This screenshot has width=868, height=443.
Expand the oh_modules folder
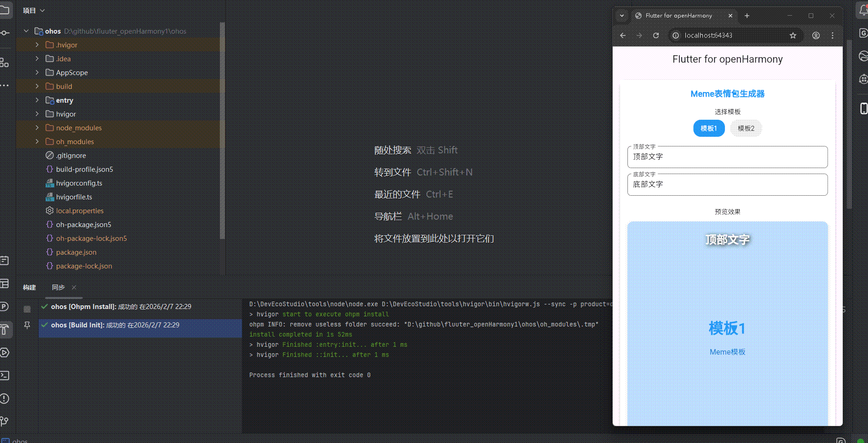click(x=37, y=141)
